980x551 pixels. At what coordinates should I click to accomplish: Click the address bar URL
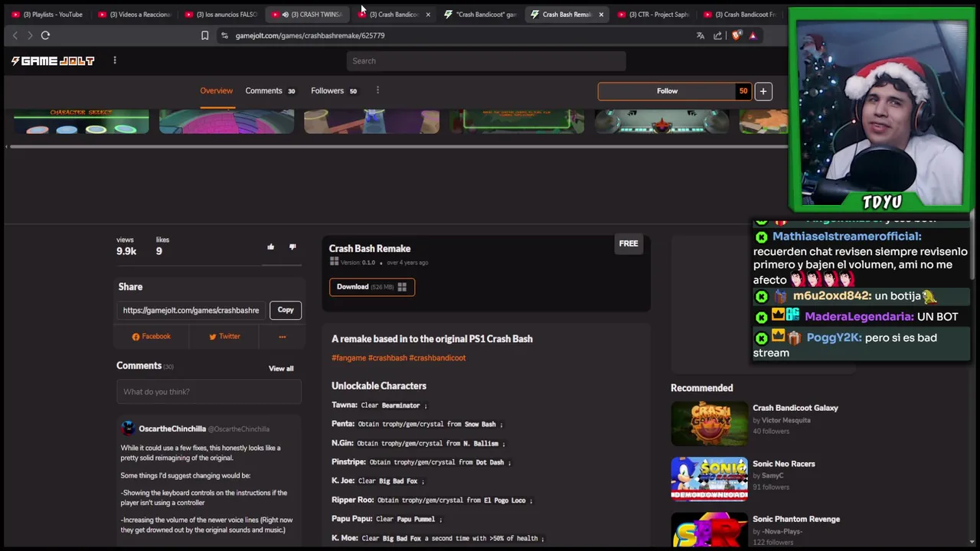(310, 35)
